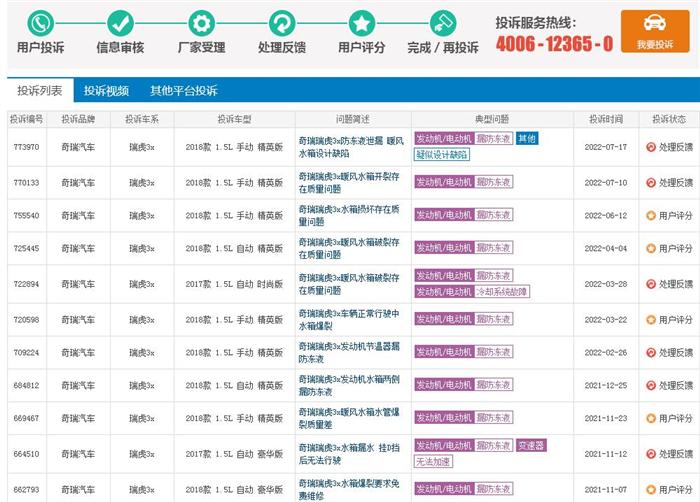Screen dimensions: 700x502
Task: Click the 投诉品牌 column header
Action: tap(78, 119)
